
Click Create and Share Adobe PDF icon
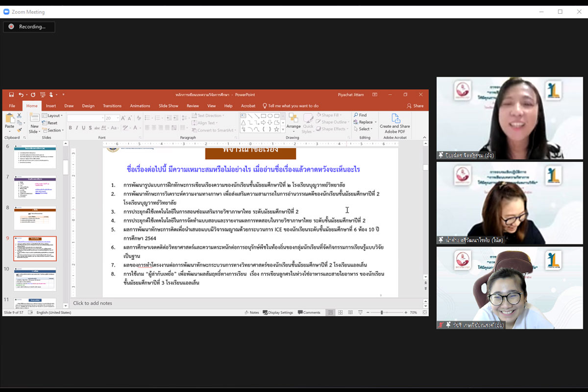(x=395, y=122)
